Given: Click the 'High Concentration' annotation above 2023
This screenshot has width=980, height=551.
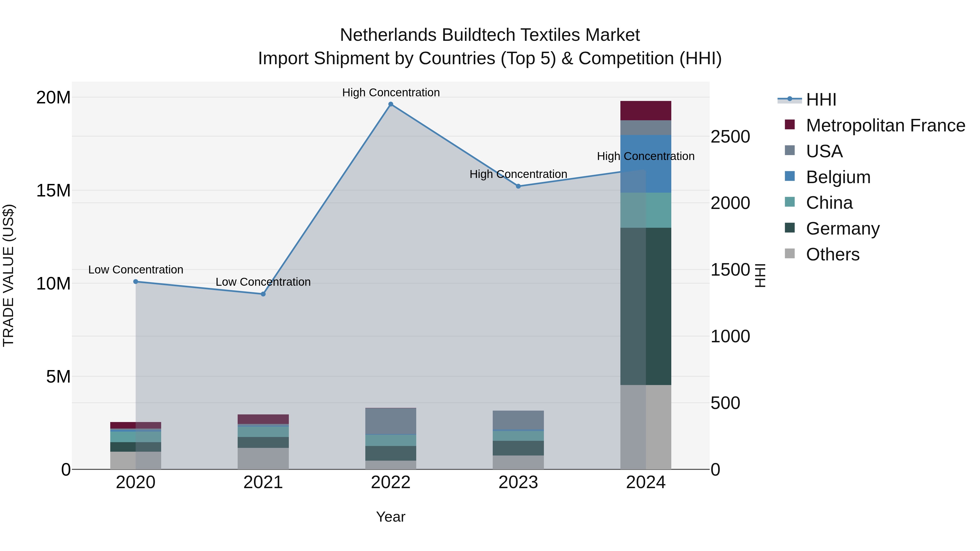Looking at the screenshot, I should pyautogui.click(x=518, y=174).
